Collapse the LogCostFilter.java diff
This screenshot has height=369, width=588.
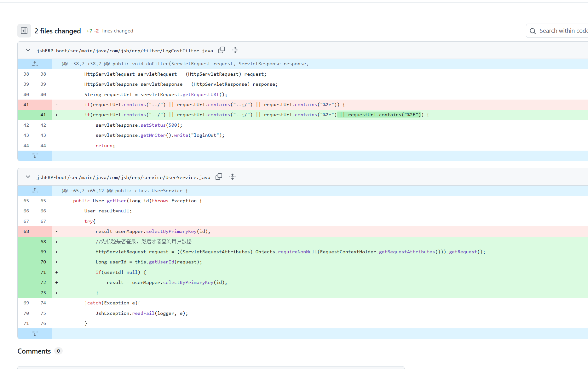28,50
